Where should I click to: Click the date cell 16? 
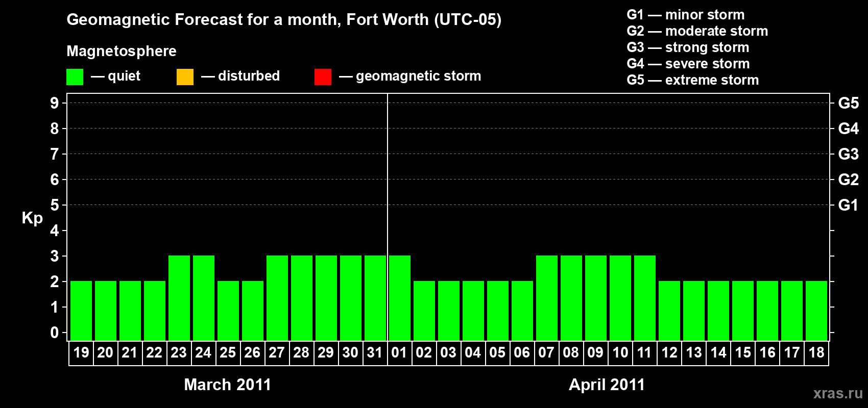pos(767,353)
